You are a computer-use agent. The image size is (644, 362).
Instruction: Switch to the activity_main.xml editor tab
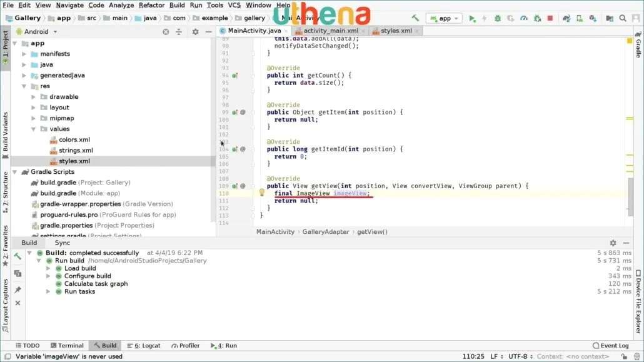[x=331, y=31]
